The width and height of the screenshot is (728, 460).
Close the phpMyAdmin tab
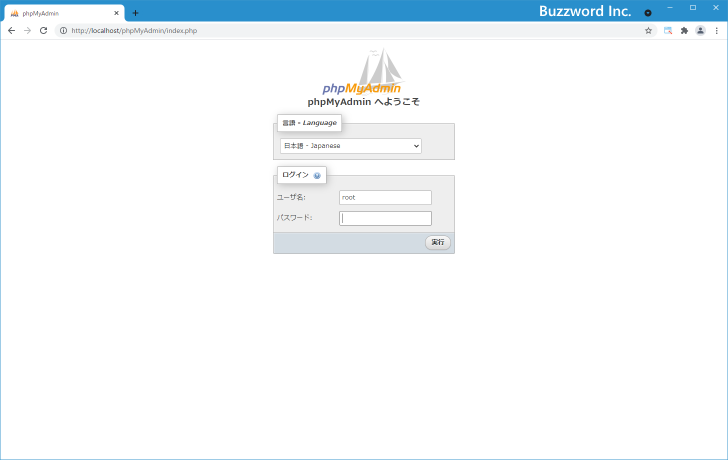[x=116, y=13]
